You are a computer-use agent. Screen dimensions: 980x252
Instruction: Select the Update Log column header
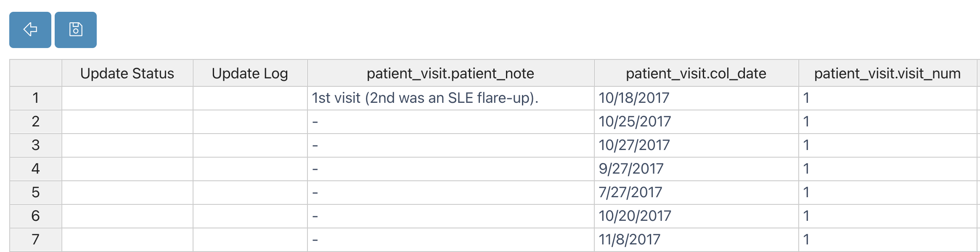pyautogui.click(x=250, y=73)
